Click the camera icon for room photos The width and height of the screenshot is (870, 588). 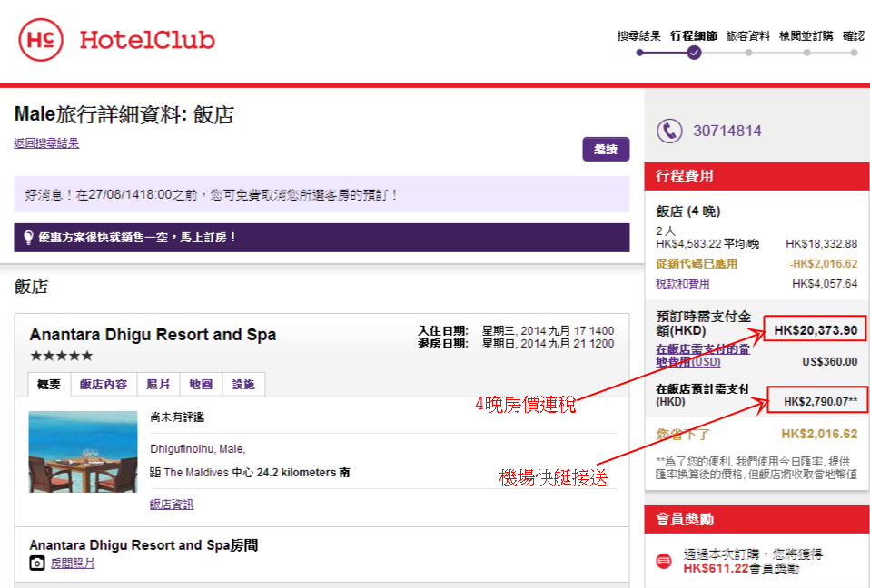[37, 563]
